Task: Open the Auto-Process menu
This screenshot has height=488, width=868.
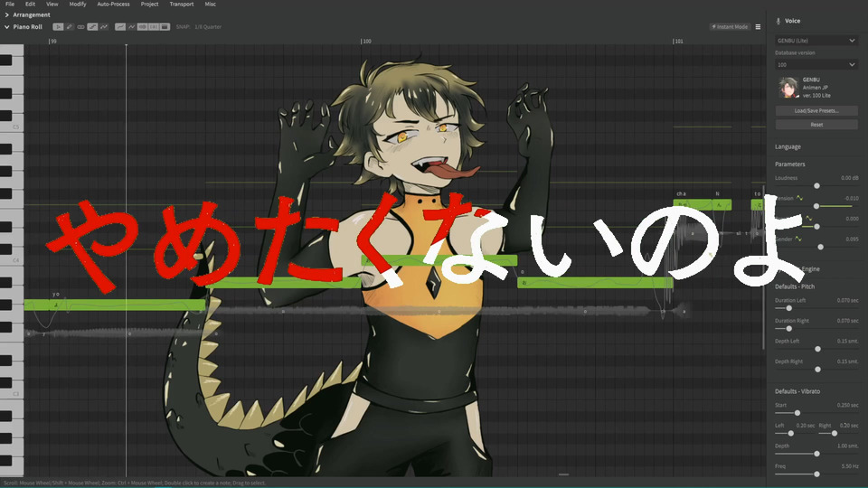Action: pyautogui.click(x=114, y=4)
